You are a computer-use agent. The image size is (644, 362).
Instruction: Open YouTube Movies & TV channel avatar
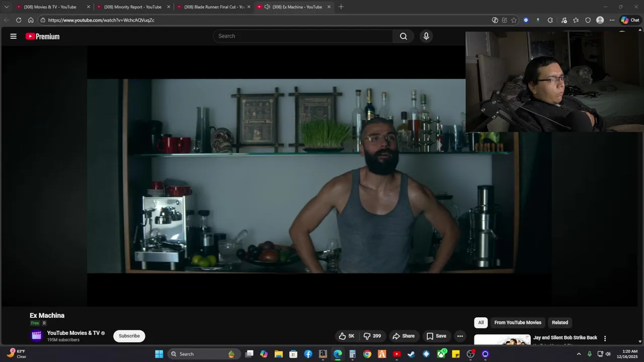pos(36,336)
